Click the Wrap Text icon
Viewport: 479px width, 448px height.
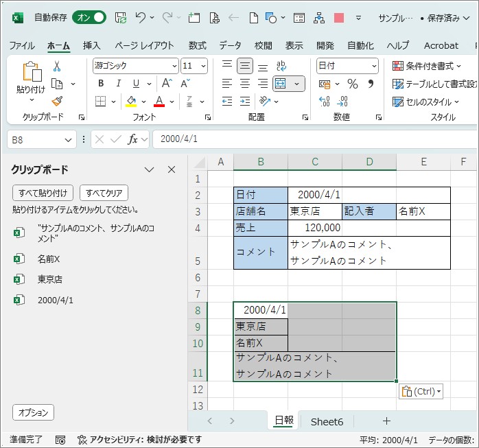pos(281,66)
